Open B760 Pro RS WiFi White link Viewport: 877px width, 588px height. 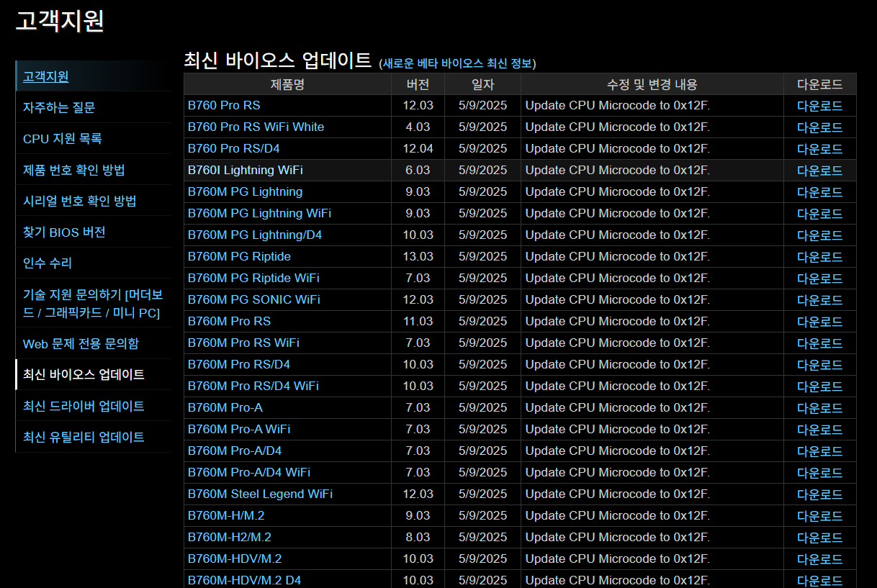coord(256,127)
